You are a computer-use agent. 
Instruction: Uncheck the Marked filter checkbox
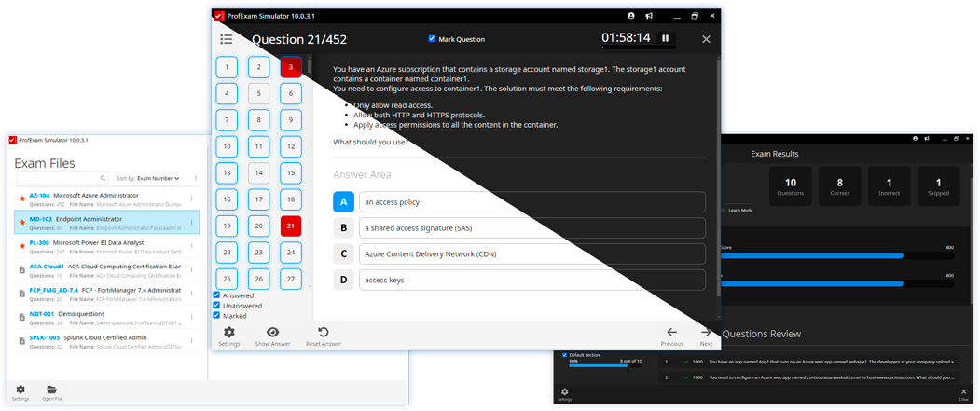(216, 315)
